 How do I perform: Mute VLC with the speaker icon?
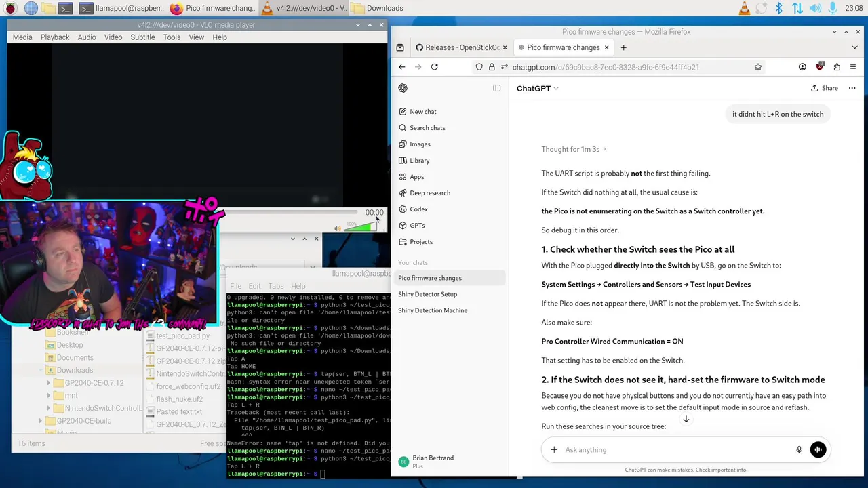tap(338, 228)
